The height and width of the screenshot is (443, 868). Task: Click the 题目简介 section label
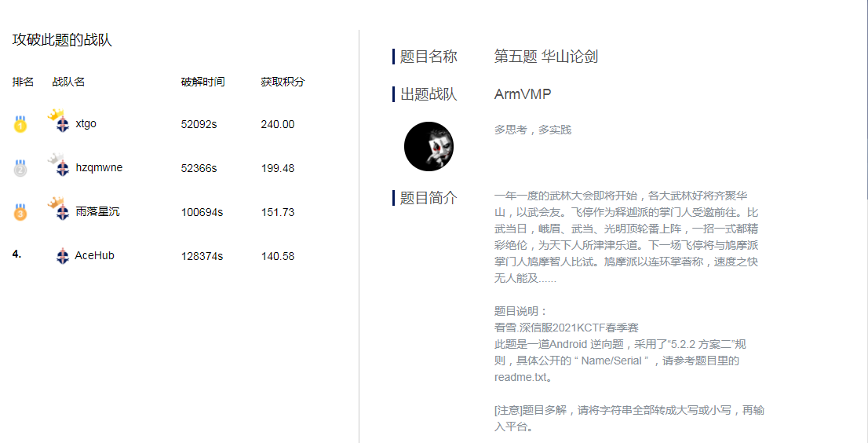tap(429, 198)
